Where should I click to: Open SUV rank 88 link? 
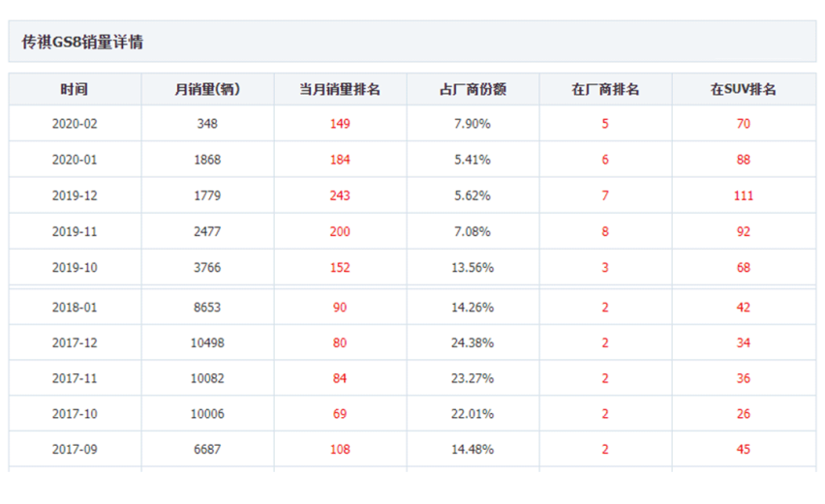click(744, 160)
